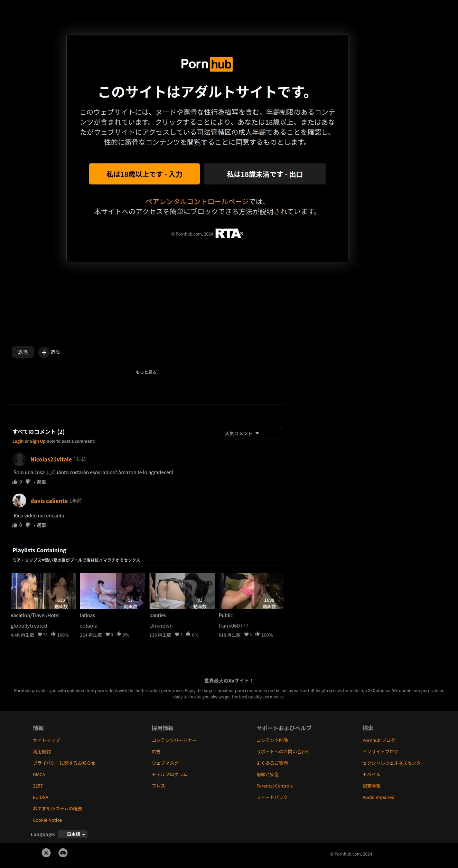458x868 pixels.
Task: Confirm age with 私は18歳以上です - 入力 button
Action: point(144,174)
